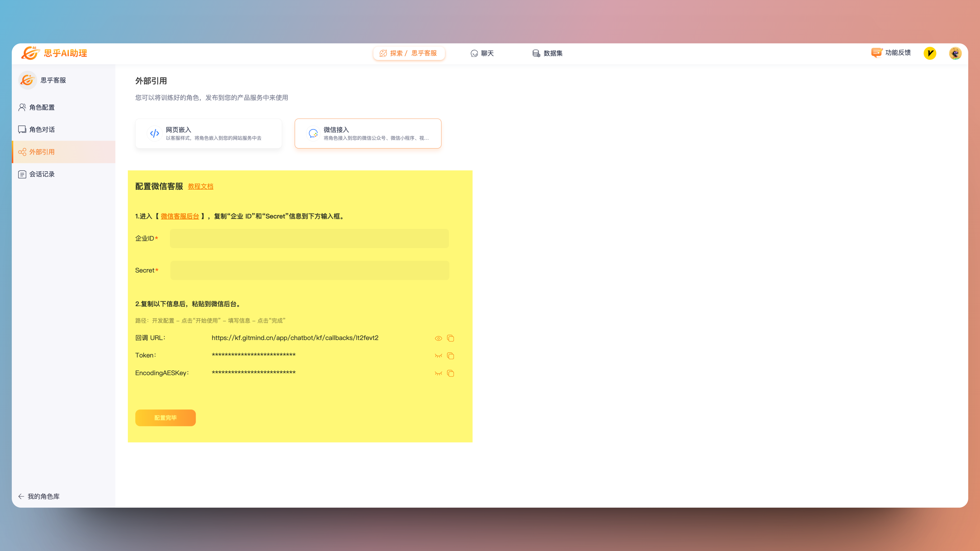Copy the Token value
The width and height of the screenshot is (980, 551).
[450, 356]
